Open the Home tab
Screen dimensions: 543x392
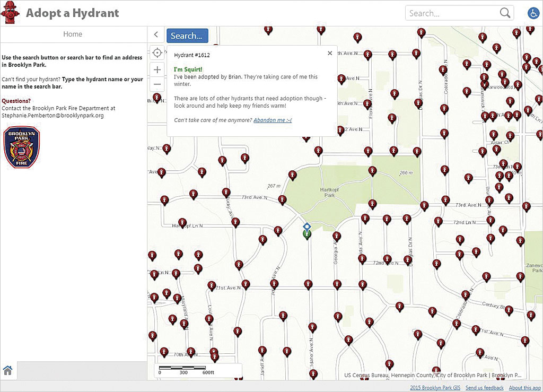click(x=73, y=34)
